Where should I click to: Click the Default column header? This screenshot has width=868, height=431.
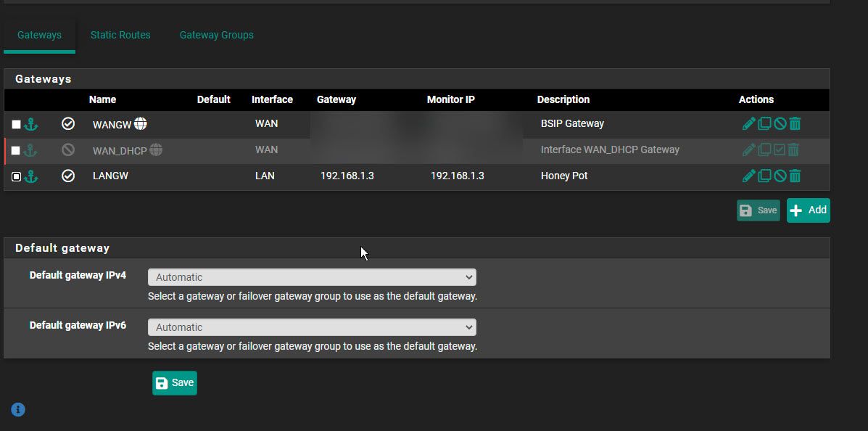click(x=214, y=99)
